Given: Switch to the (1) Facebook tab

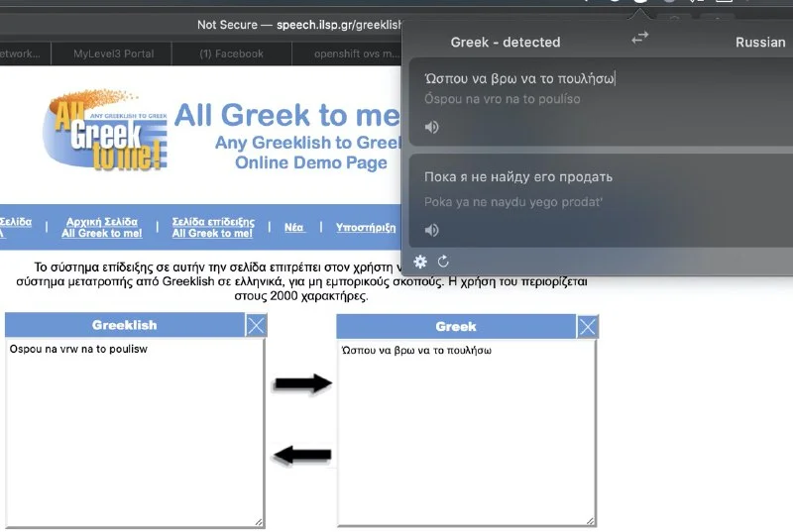Looking at the screenshot, I should [230, 53].
